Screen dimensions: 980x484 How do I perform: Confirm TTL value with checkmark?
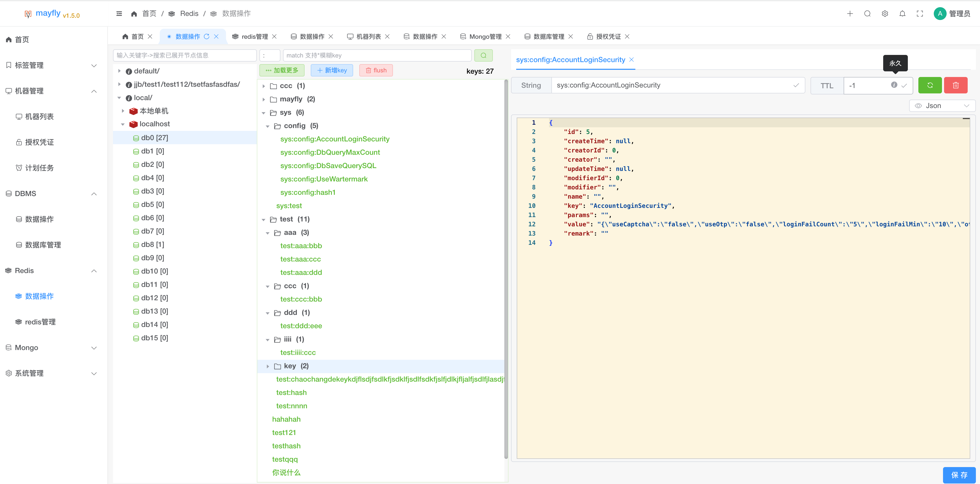(x=904, y=85)
